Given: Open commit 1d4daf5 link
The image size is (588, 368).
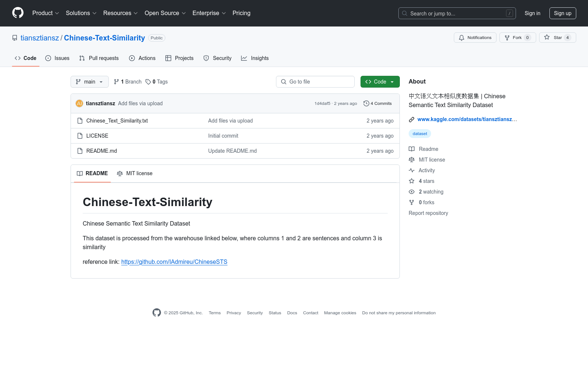Looking at the screenshot, I should [x=322, y=103].
